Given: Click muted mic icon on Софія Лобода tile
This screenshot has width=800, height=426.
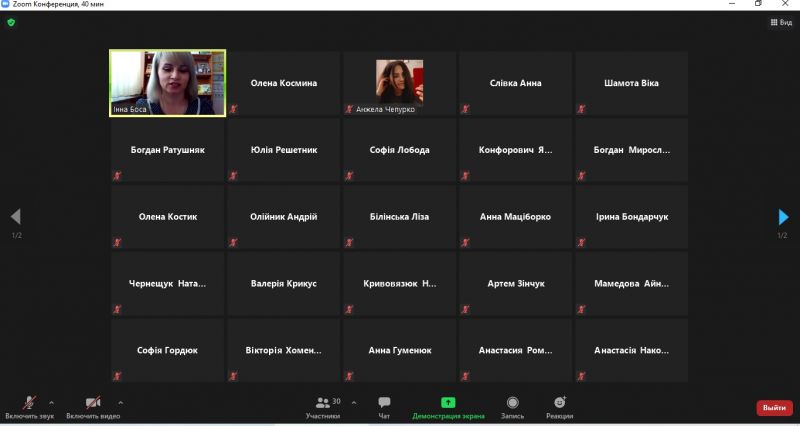Looking at the screenshot, I should click(349, 176).
